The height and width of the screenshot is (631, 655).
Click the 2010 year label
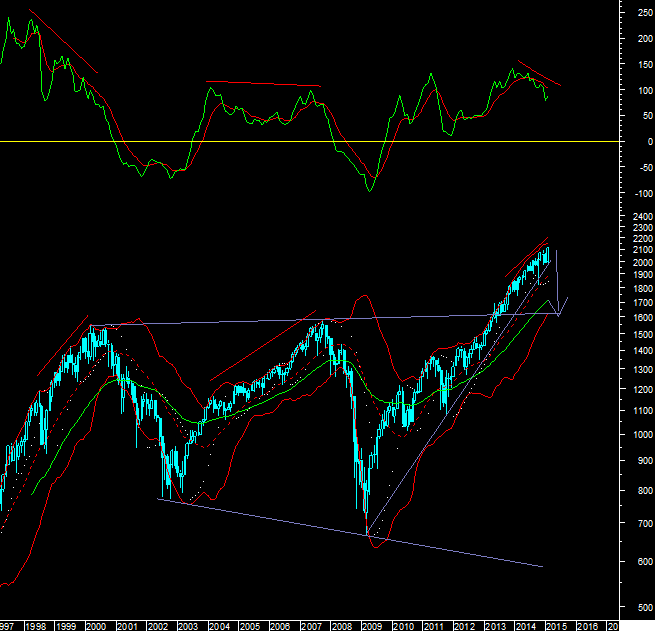pyautogui.click(x=403, y=626)
